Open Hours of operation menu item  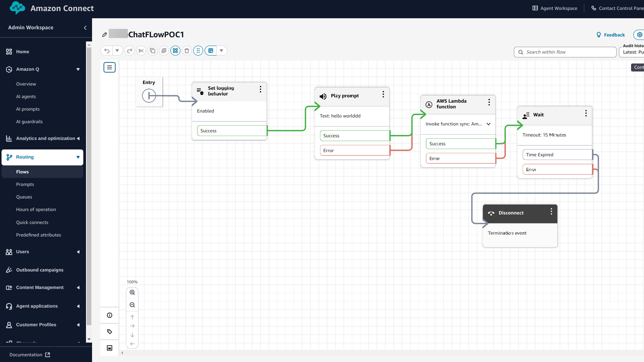click(x=36, y=210)
